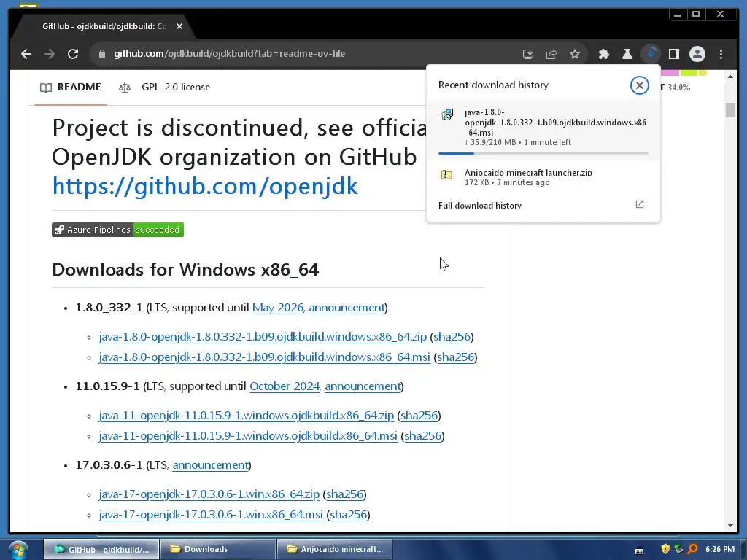The width and height of the screenshot is (747, 560).
Task: Open the Chrome Labs flask icon
Action: click(x=627, y=54)
